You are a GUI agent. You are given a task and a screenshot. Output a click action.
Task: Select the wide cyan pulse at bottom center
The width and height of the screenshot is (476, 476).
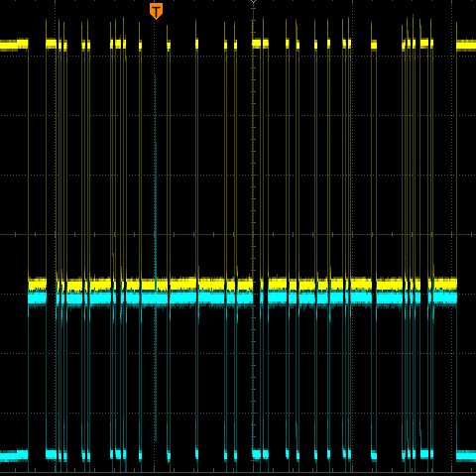(x=260, y=454)
